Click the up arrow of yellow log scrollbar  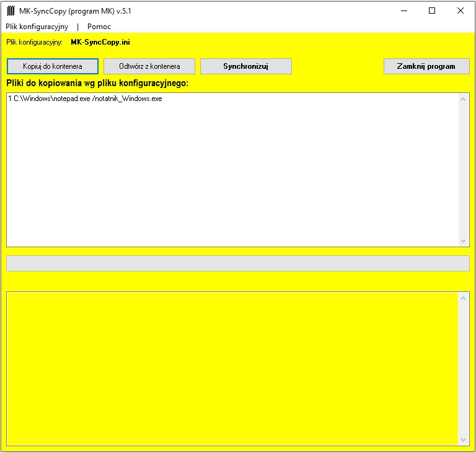464,297
